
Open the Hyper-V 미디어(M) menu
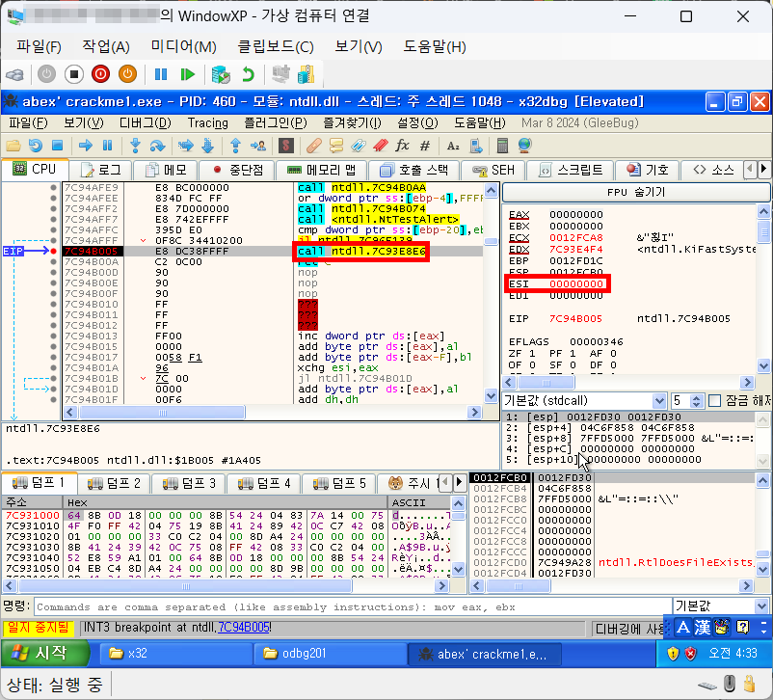pyautogui.click(x=183, y=47)
